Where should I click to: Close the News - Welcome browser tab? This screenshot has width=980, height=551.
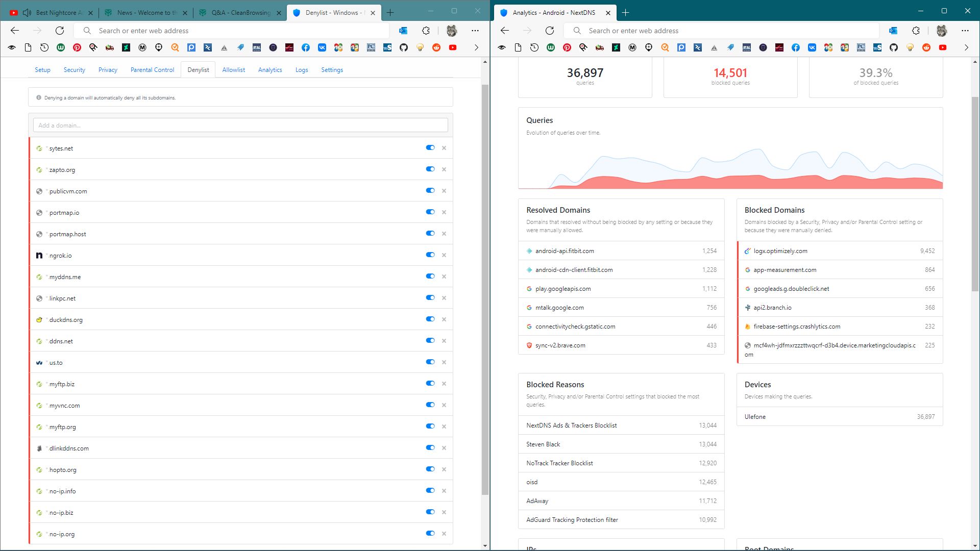point(185,13)
